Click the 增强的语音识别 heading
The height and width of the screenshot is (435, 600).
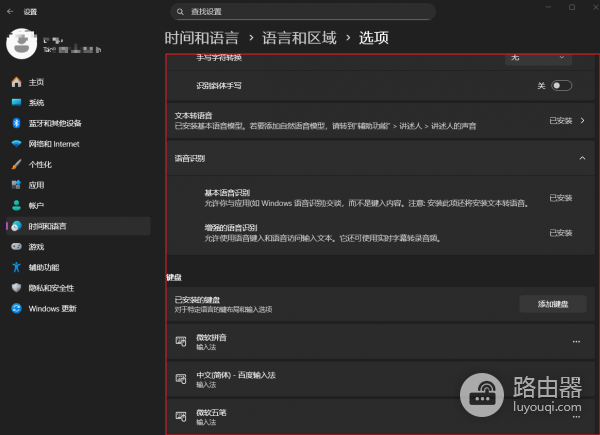coord(231,228)
